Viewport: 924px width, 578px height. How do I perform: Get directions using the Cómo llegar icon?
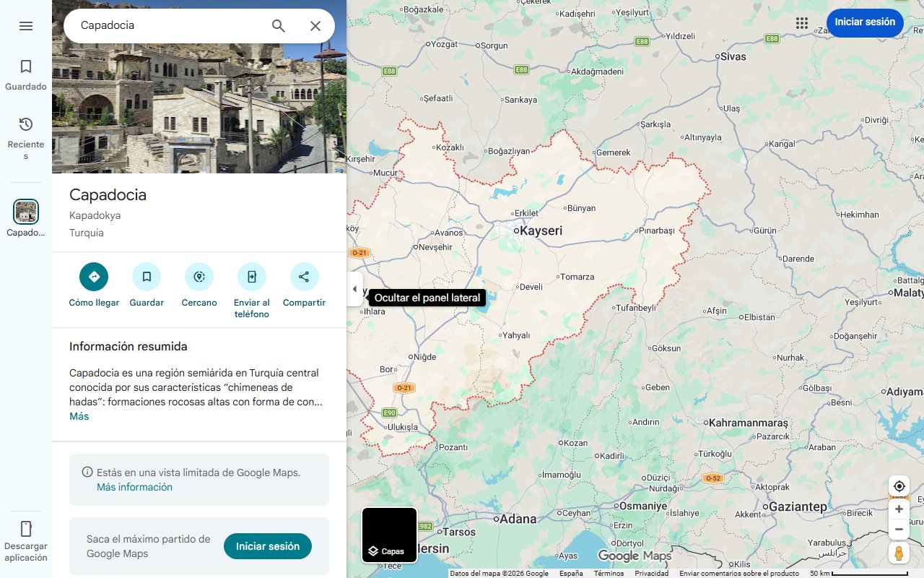tap(93, 277)
